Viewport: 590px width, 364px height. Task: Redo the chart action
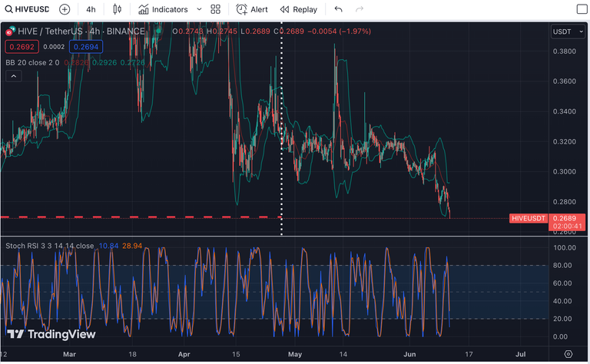point(360,9)
